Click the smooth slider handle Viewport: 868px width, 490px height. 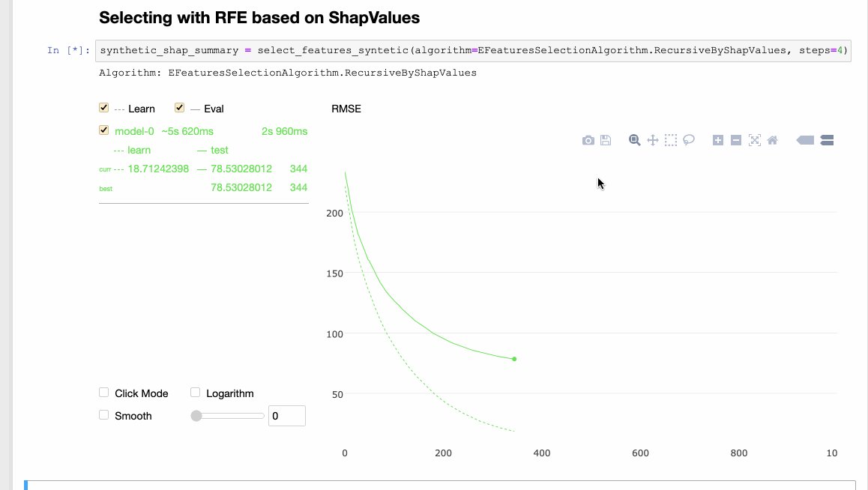[x=196, y=416]
